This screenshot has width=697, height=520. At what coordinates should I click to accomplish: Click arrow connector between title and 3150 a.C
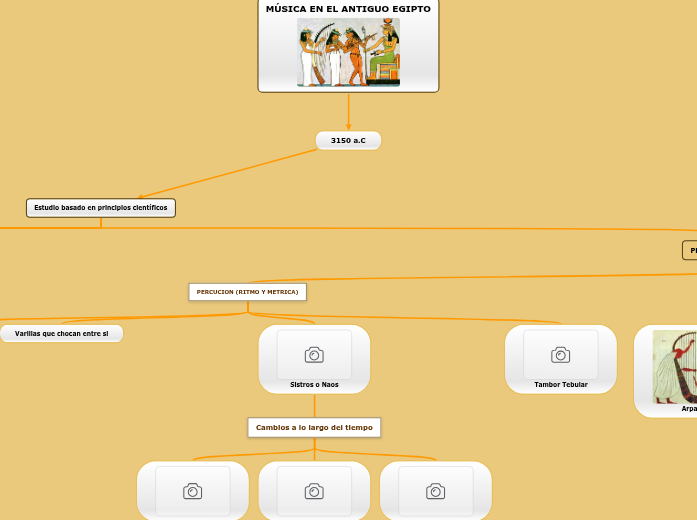[348, 111]
